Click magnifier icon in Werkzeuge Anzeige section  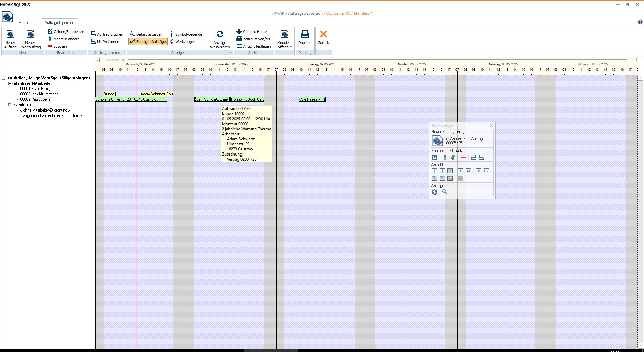[445, 192]
